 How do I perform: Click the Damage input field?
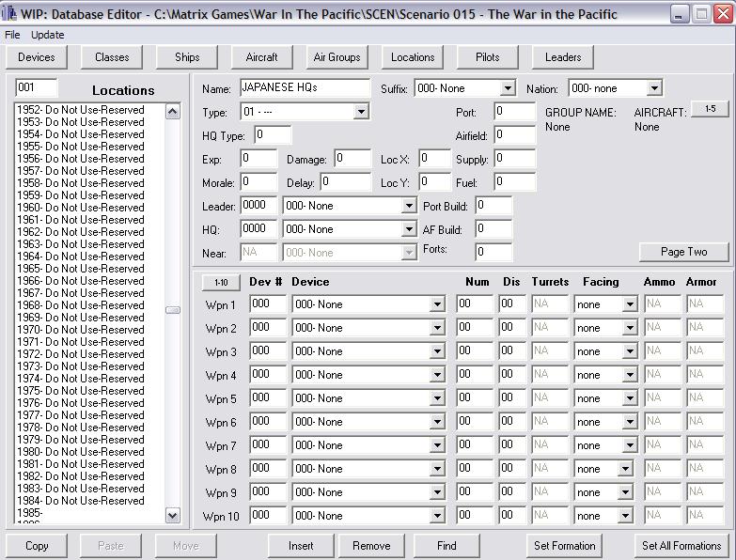pyautogui.click(x=352, y=159)
